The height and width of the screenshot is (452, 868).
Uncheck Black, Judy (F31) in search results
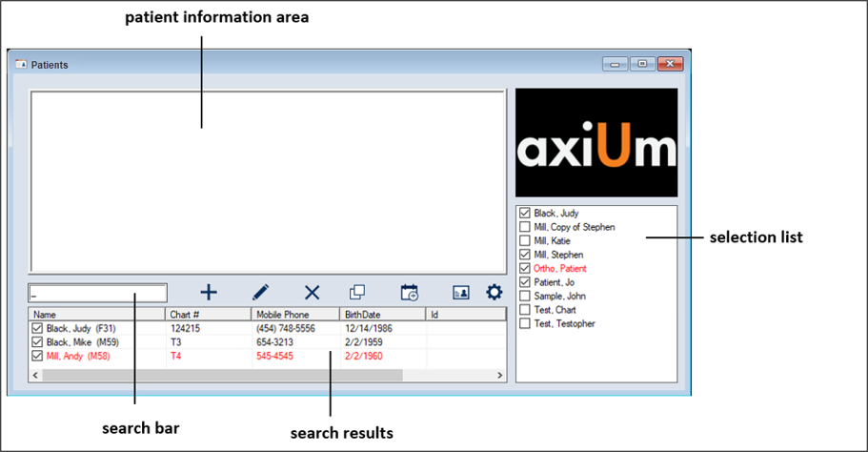click(38, 328)
